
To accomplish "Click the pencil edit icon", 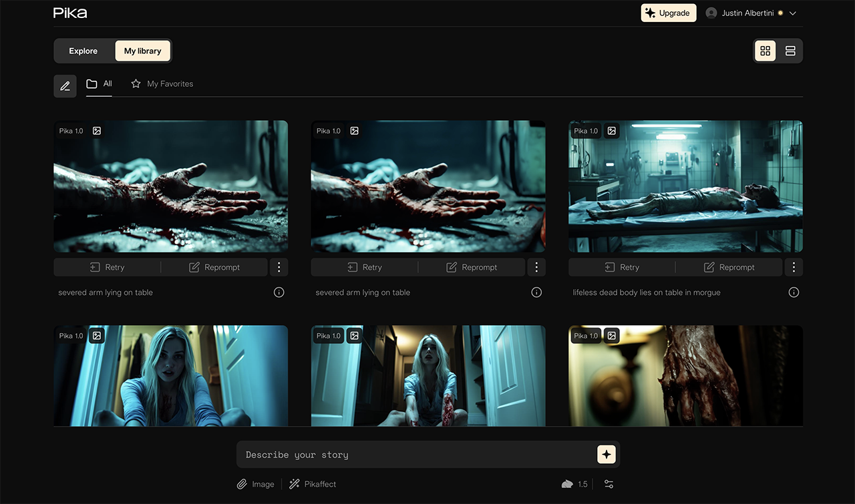I will pyautogui.click(x=65, y=86).
